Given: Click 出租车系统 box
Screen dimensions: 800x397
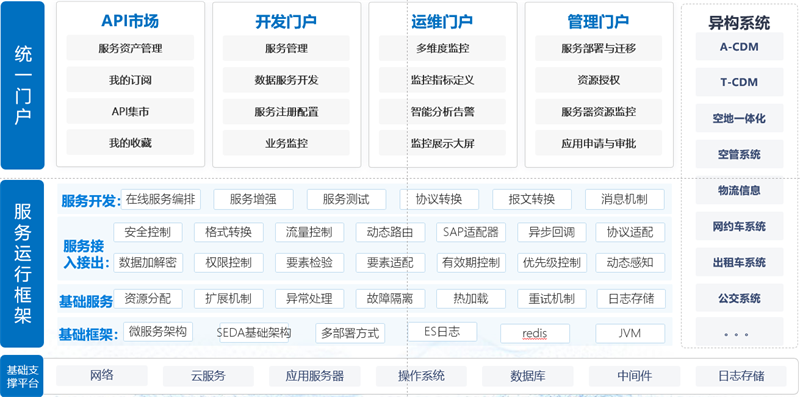Looking at the screenshot, I should click(x=739, y=262).
